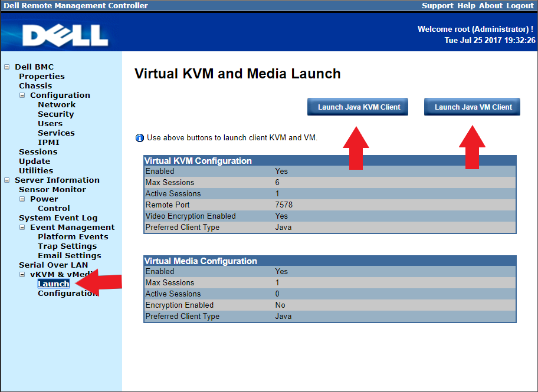Click the 'Dell Remote Management Controller' title text
This screenshot has height=392, width=538.
tap(76, 6)
